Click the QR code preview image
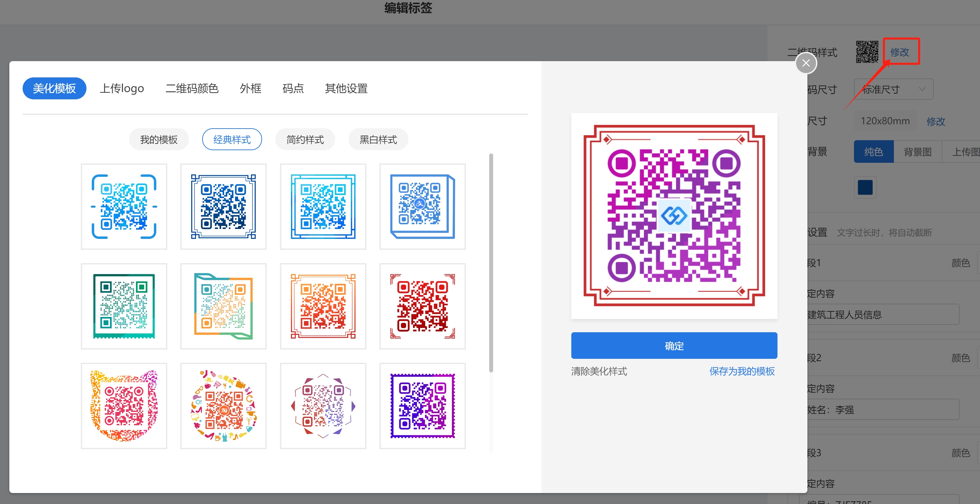The height and width of the screenshot is (504, 980). pyautogui.click(x=674, y=216)
